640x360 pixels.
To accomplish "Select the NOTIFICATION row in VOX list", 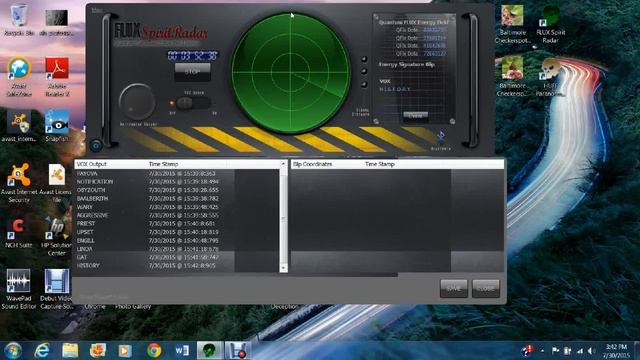I will coord(155,182).
